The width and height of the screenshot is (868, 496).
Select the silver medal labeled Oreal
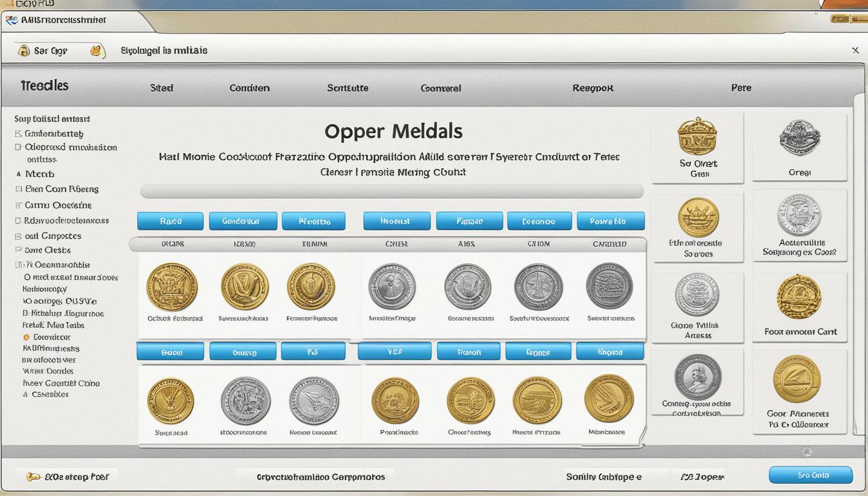(800, 138)
